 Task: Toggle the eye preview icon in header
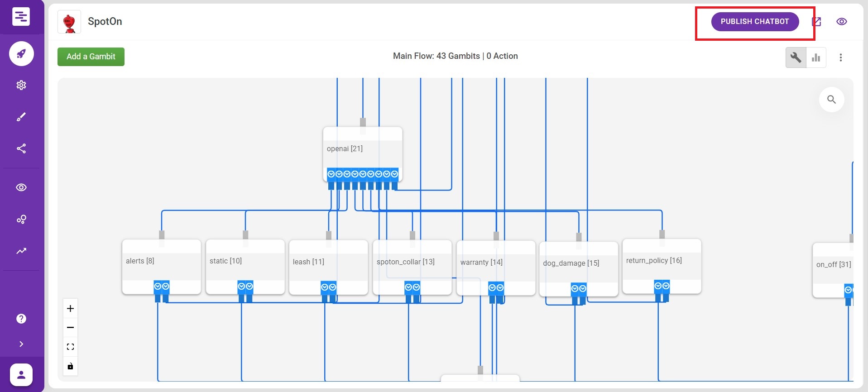842,22
